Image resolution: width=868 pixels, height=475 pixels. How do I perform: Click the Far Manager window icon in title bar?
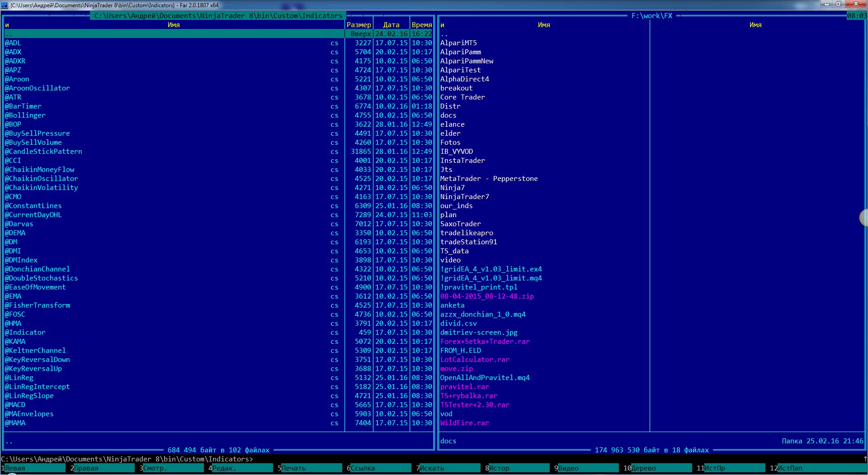click(x=5, y=5)
